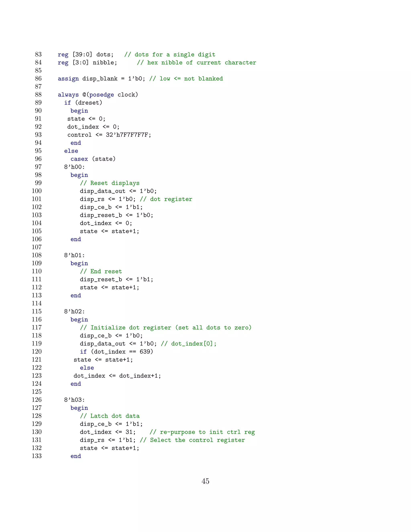Click the 'else' keyword on line 95
The image size is (411, 532).
coord(71,151)
